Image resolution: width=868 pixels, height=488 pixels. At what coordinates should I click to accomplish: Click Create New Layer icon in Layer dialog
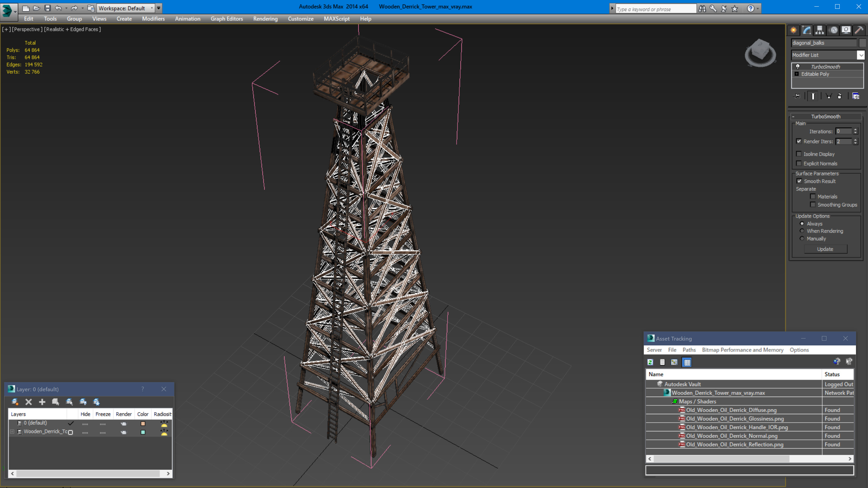coord(15,402)
